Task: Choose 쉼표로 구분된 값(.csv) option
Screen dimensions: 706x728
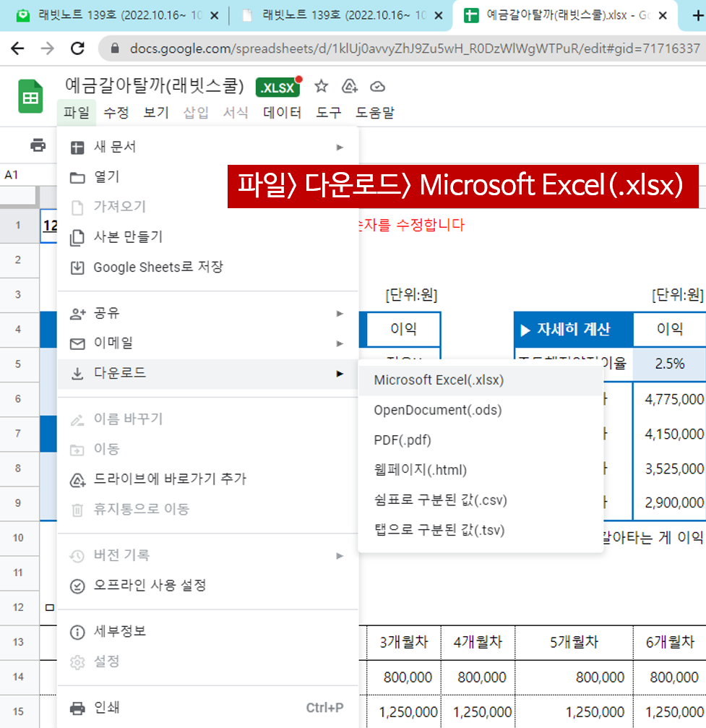Action: 481,500
